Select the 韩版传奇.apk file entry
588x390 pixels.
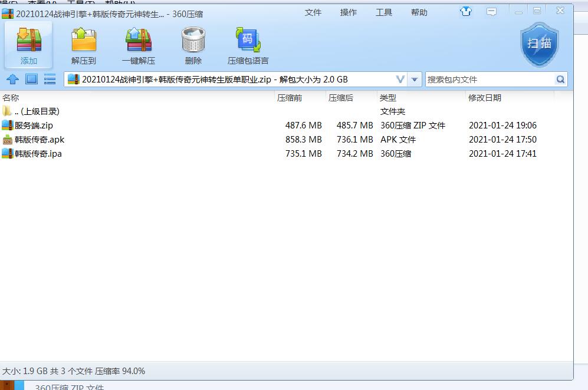click(x=40, y=140)
